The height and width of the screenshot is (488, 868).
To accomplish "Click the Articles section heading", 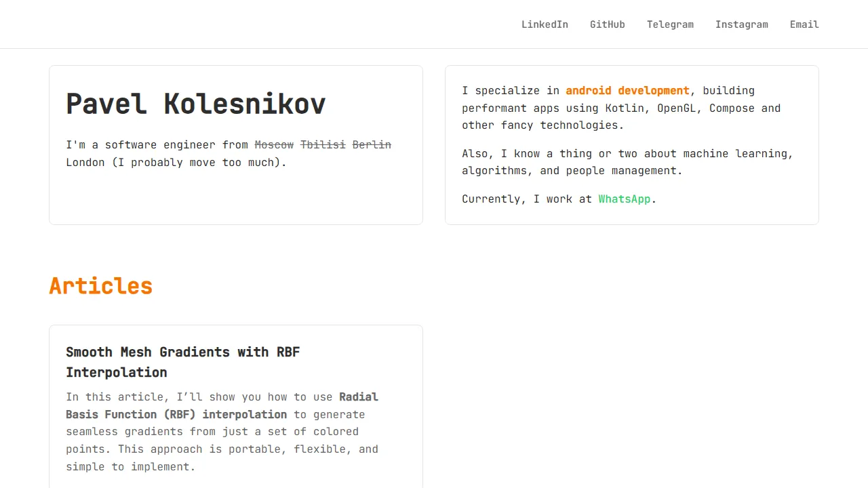I will (x=100, y=286).
